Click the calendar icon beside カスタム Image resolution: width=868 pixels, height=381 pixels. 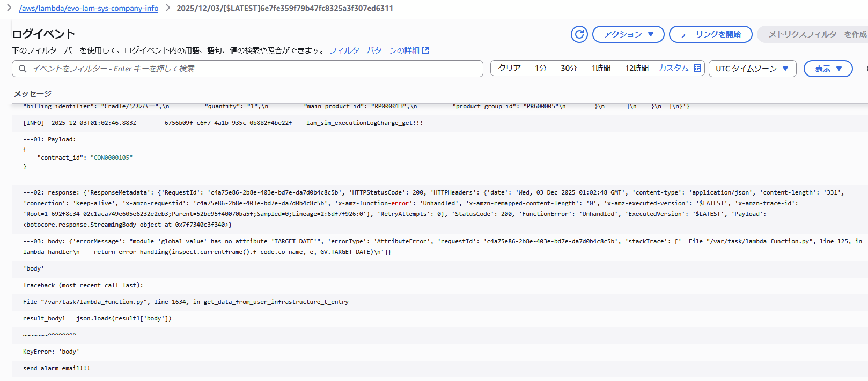point(697,68)
